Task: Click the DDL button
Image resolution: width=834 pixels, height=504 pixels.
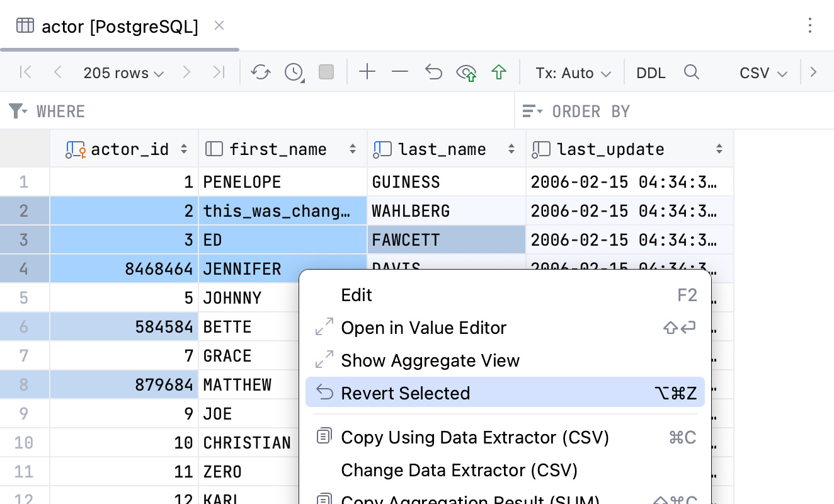Action: tap(651, 73)
